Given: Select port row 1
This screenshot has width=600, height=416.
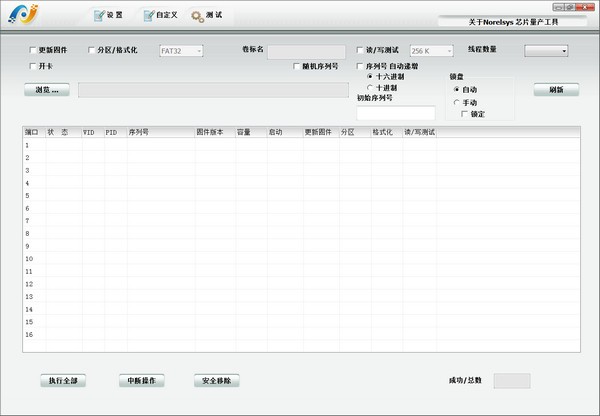Looking at the screenshot, I should coord(302,145).
